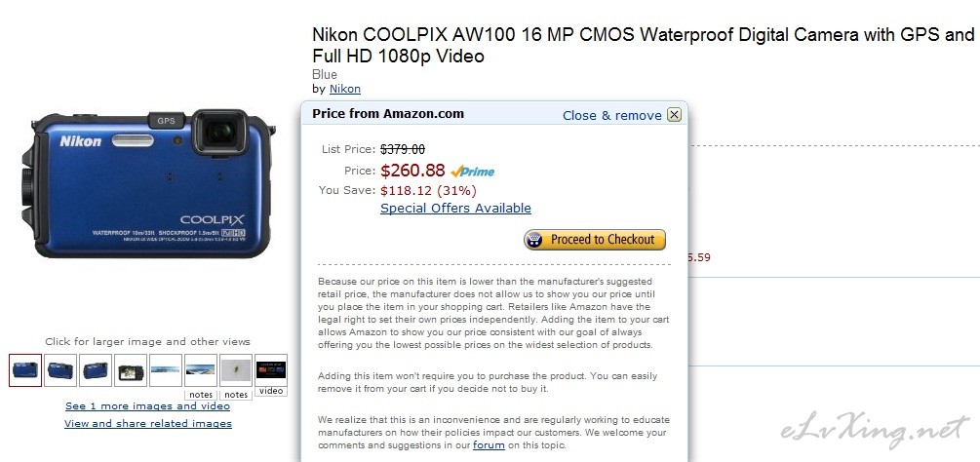Image resolution: width=980 pixels, height=462 pixels.
Task: Click the cart icon on Proceed to Checkout
Action: click(534, 240)
